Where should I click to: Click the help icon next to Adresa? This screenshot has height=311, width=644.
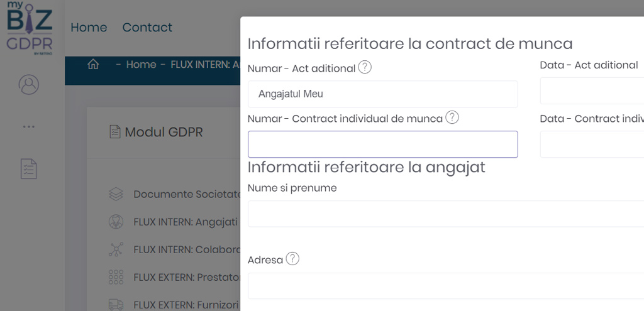tap(292, 259)
